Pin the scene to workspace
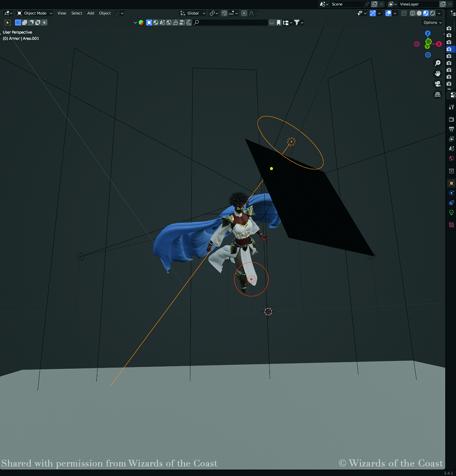Image resolution: width=456 pixels, height=476 pixels. click(x=367, y=4)
